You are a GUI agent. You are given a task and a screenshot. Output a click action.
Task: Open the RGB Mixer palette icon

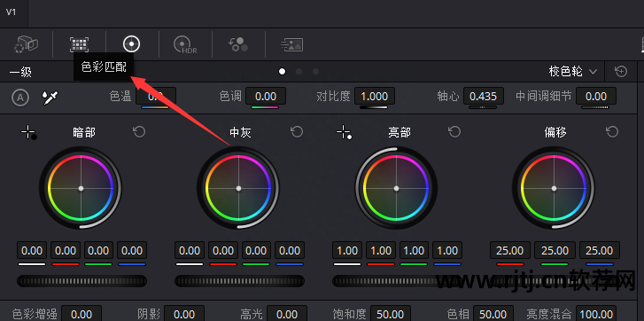(x=238, y=44)
